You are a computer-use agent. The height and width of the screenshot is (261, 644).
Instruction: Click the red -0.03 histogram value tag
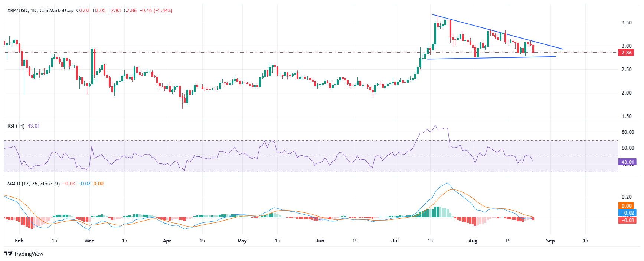tap(627, 220)
